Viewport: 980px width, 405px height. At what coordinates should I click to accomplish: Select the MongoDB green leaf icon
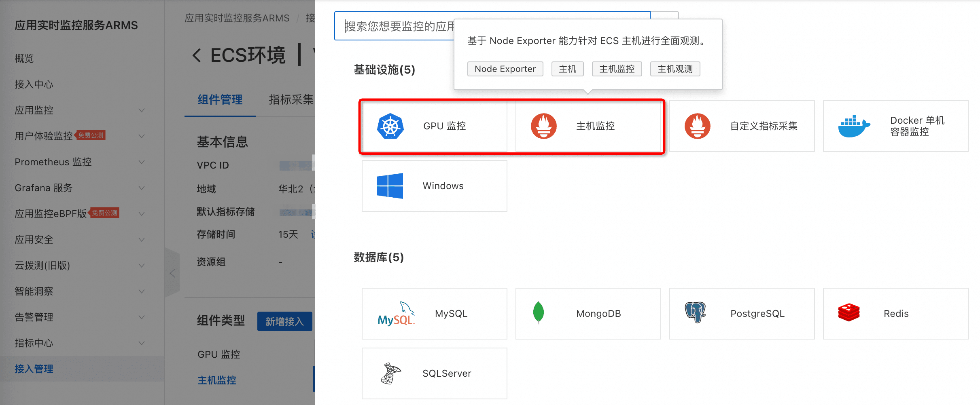(539, 313)
